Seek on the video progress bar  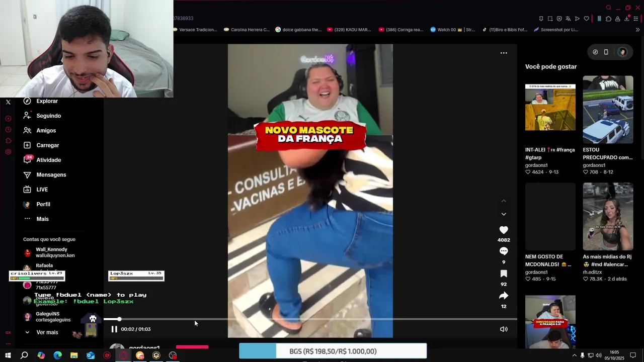tap(310, 319)
